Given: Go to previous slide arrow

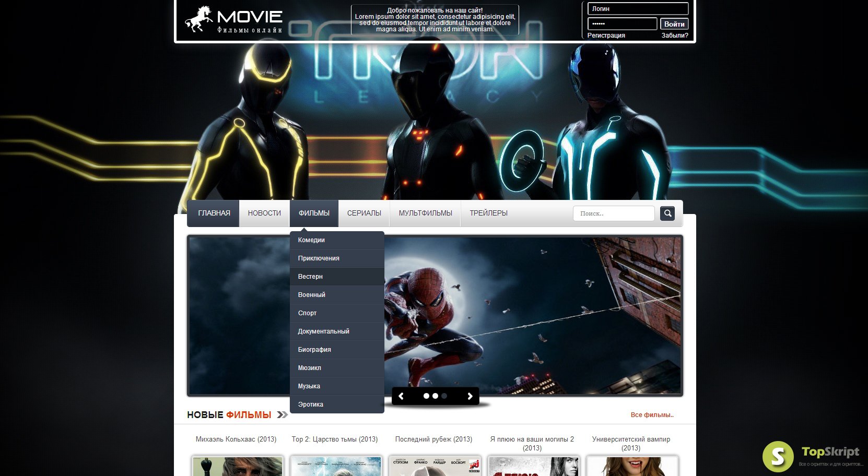Looking at the screenshot, I should pos(401,396).
